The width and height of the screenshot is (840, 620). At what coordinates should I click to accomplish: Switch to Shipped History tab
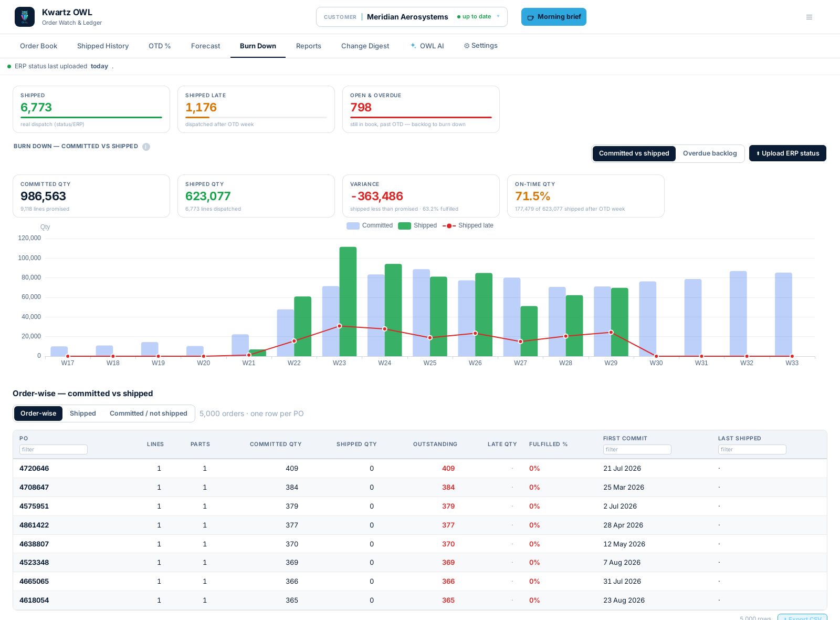click(103, 46)
